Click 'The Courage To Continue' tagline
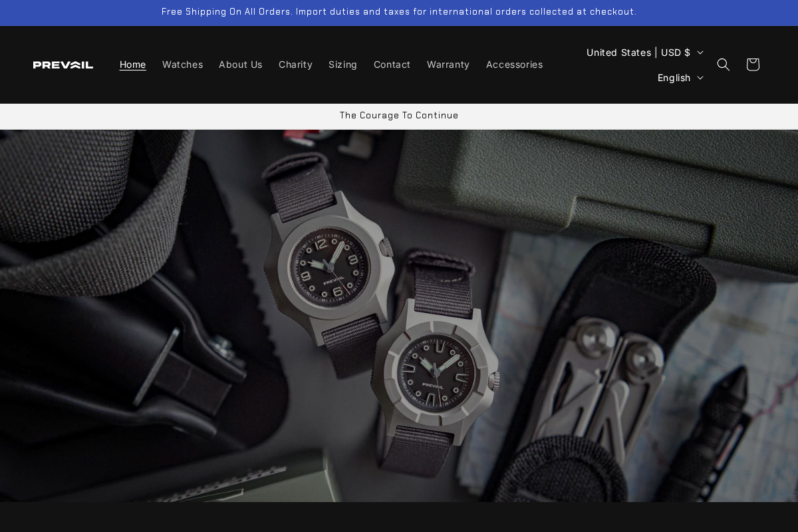 [399, 115]
